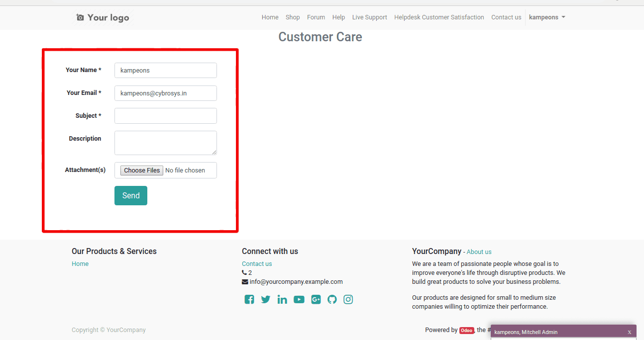Expand the kampeons user dropdown
644x340 pixels.
(x=547, y=17)
